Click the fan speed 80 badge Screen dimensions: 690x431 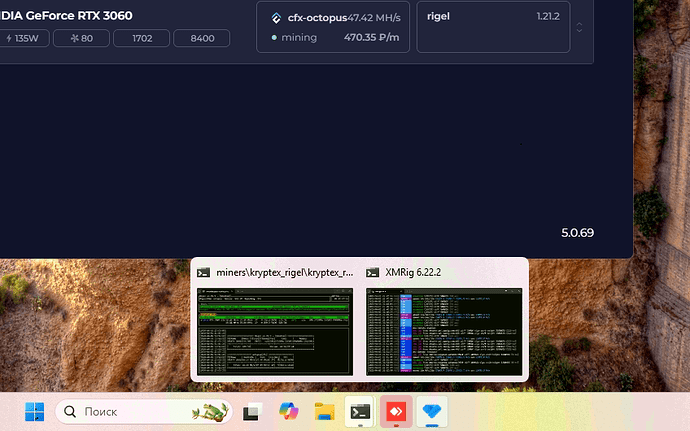click(80, 38)
